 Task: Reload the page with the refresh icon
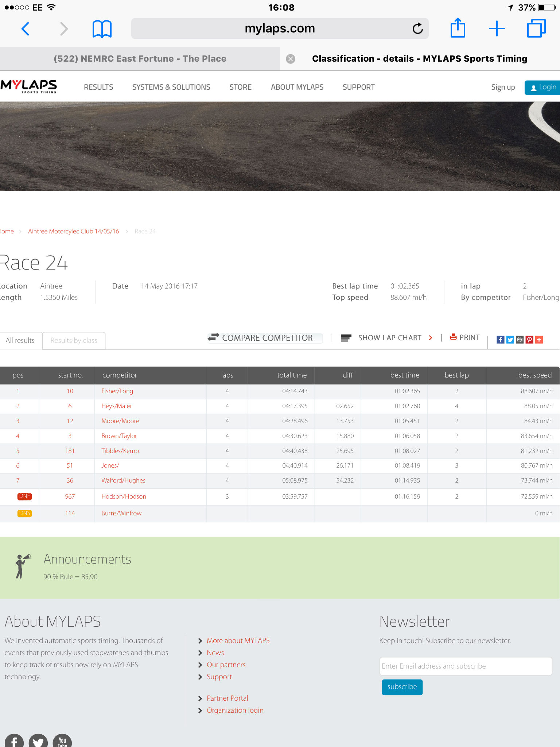click(417, 28)
